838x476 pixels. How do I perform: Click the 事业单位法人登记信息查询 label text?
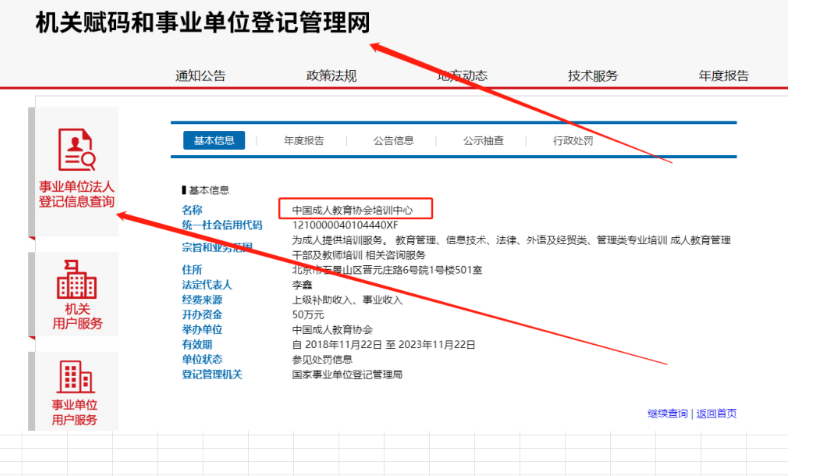[76, 194]
